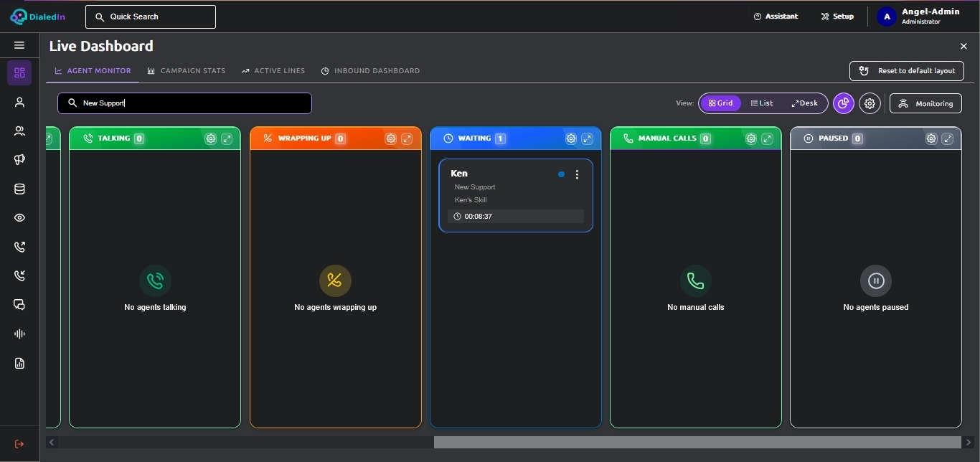Click the logout icon in sidebar
This screenshot has height=462, width=980.
[x=19, y=444]
